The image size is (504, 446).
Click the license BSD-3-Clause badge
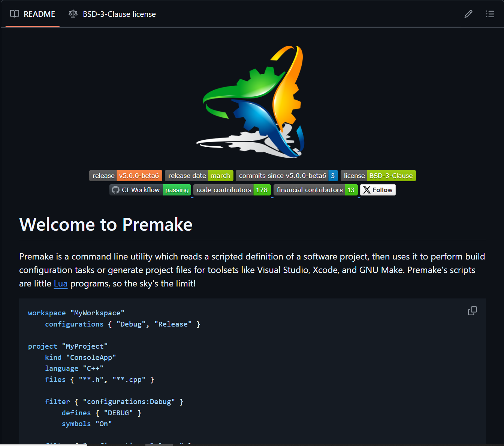click(378, 176)
